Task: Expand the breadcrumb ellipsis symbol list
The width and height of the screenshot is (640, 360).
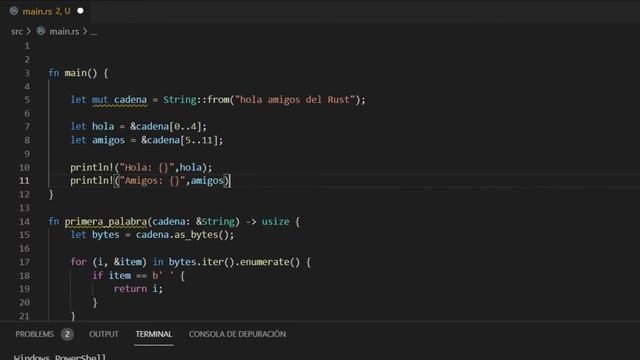Action: tap(93, 32)
